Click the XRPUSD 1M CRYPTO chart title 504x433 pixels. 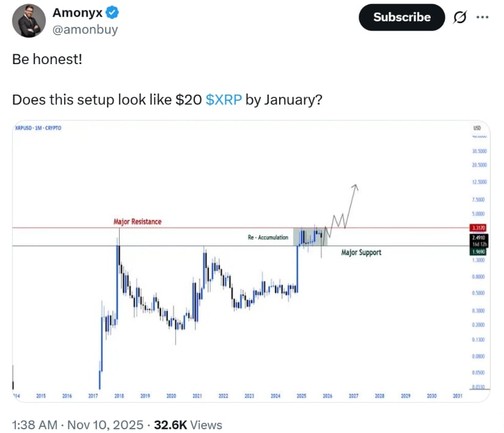pos(37,128)
